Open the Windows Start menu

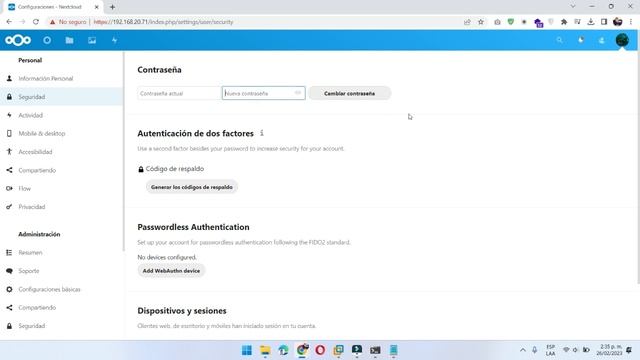pos(247,350)
